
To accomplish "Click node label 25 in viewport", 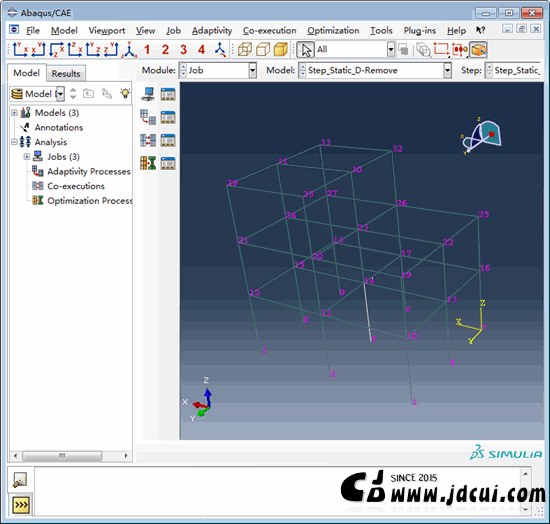I will coord(484,214).
